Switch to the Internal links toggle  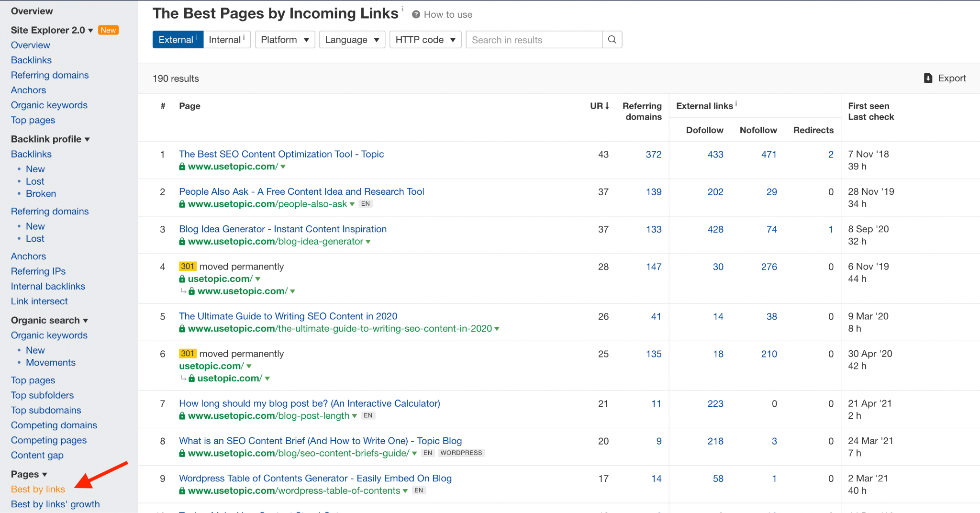[x=226, y=40]
